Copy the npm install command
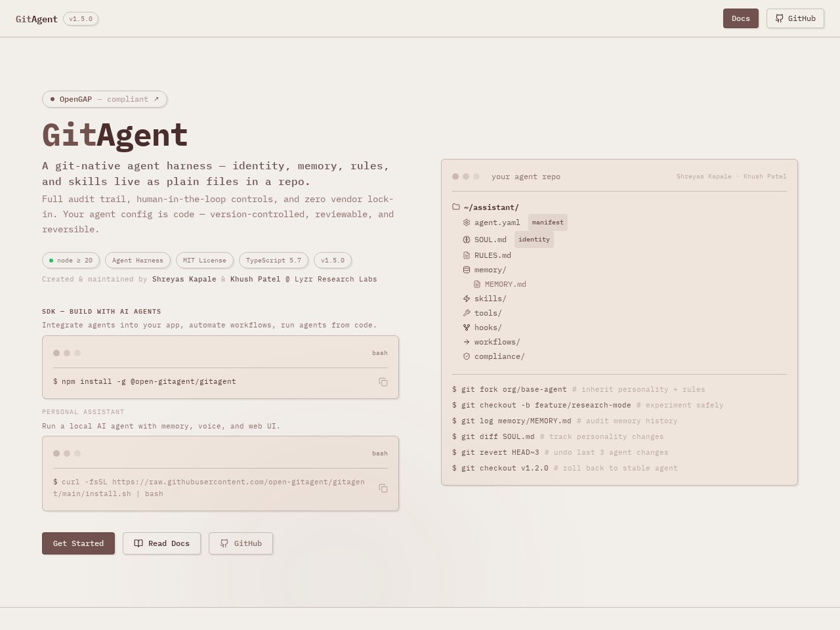The image size is (840, 630). click(383, 382)
